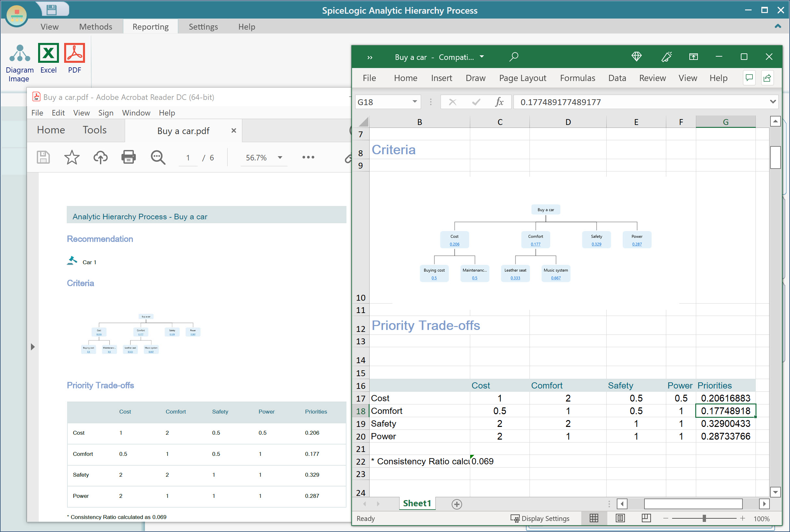Open the SpiceLogic View tab

click(x=49, y=27)
